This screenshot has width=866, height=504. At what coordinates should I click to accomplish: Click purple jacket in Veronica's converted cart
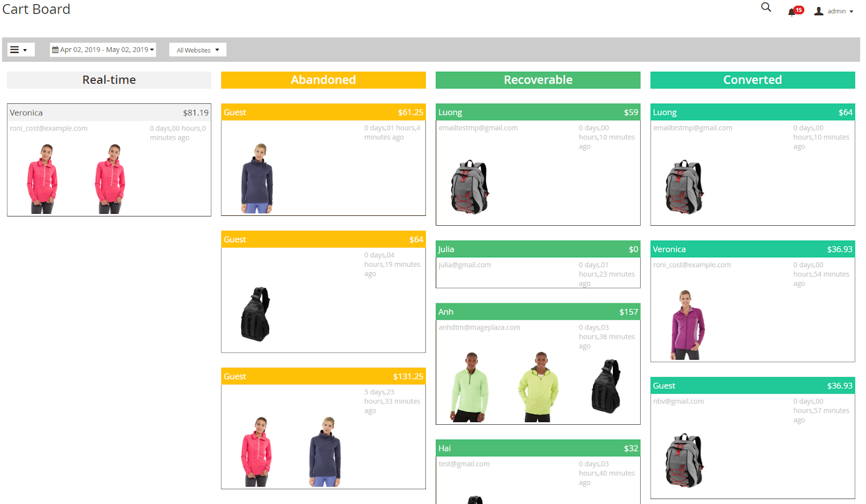(687, 324)
